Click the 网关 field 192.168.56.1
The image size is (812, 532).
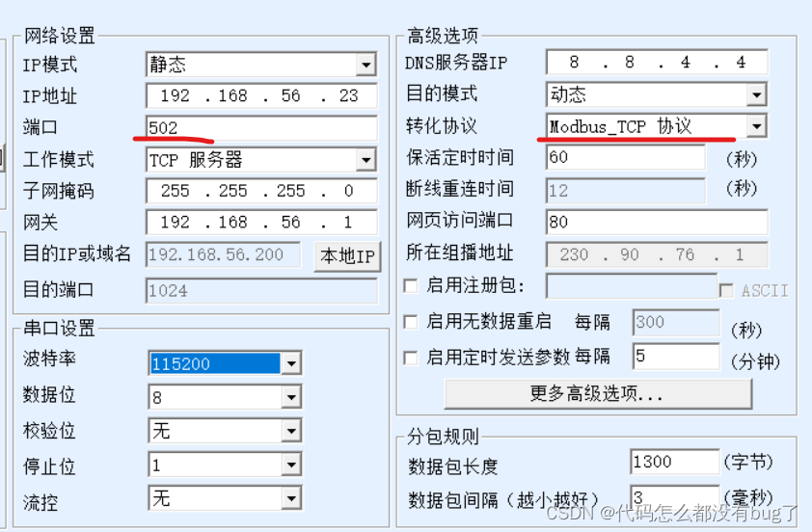pyautogui.click(x=261, y=223)
